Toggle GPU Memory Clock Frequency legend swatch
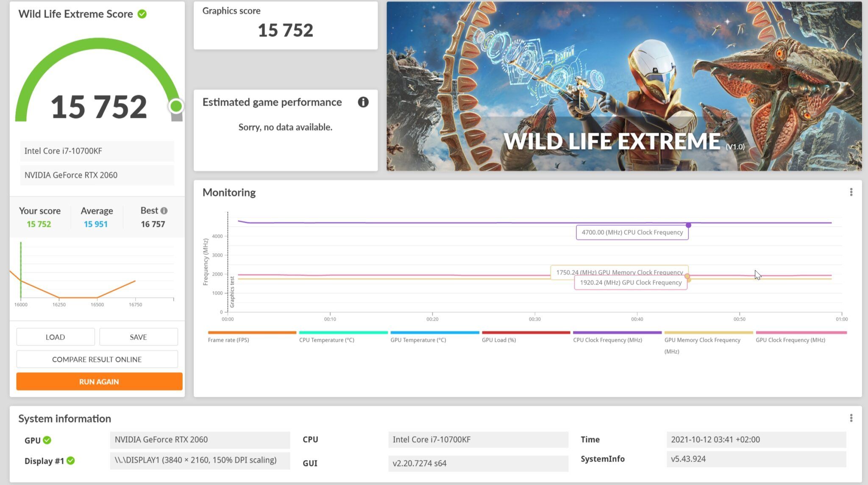 point(709,333)
